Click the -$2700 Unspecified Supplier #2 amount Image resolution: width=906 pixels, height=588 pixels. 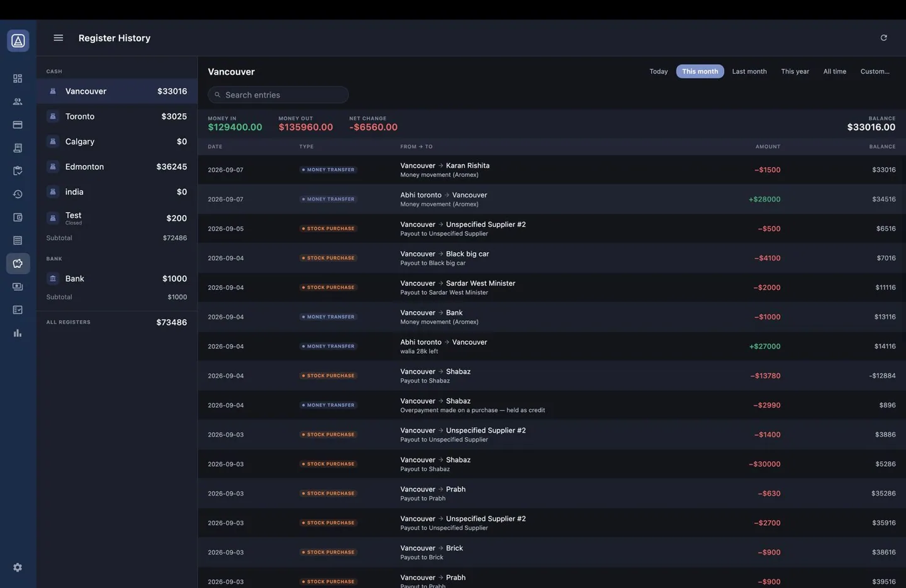[767, 523]
